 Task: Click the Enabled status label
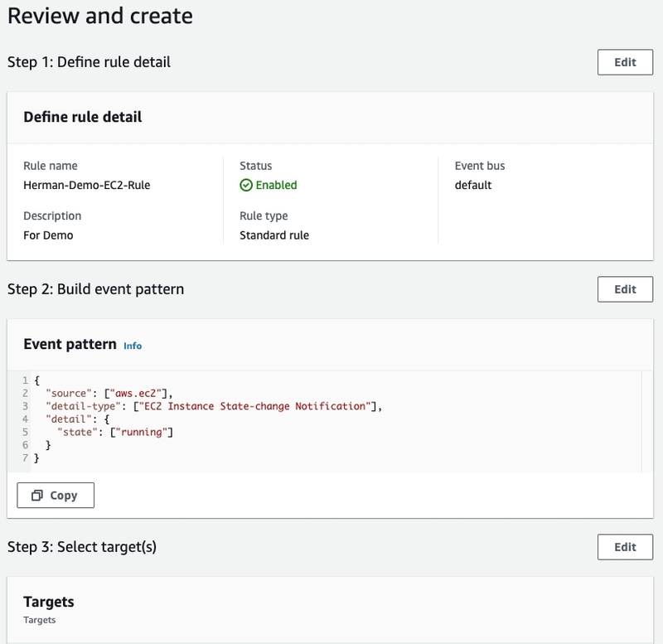pos(276,185)
